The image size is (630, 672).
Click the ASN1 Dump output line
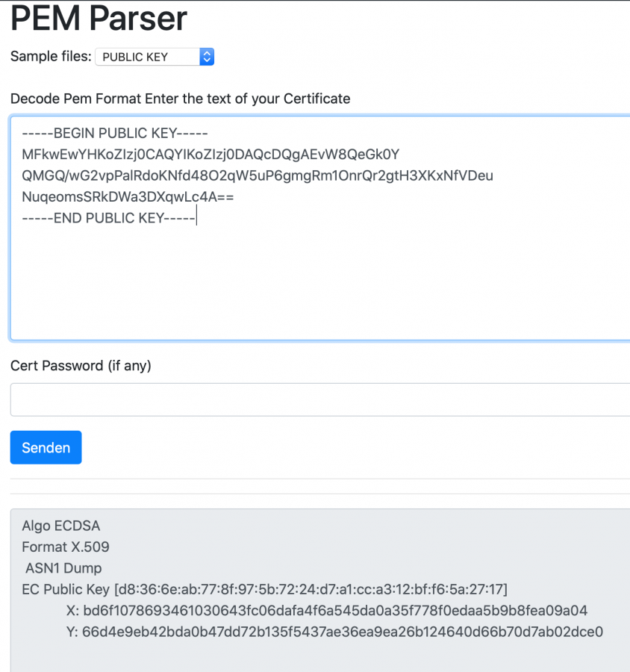pyautogui.click(x=63, y=568)
